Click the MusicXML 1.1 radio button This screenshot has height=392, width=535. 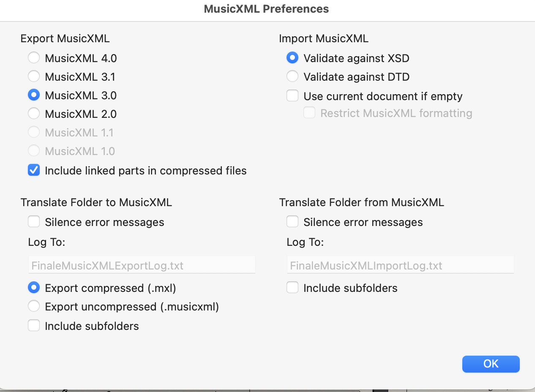point(34,132)
